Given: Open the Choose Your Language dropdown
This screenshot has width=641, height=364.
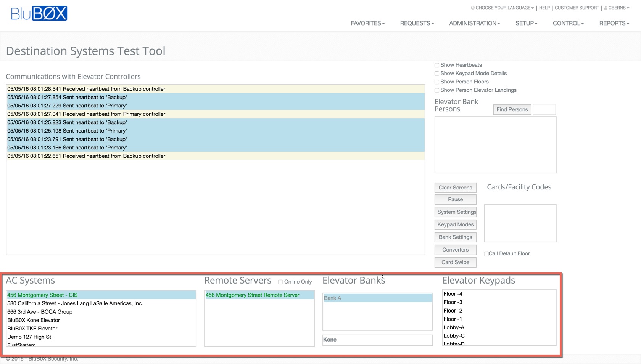Looking at the screenshot, I should coord(502,8).
